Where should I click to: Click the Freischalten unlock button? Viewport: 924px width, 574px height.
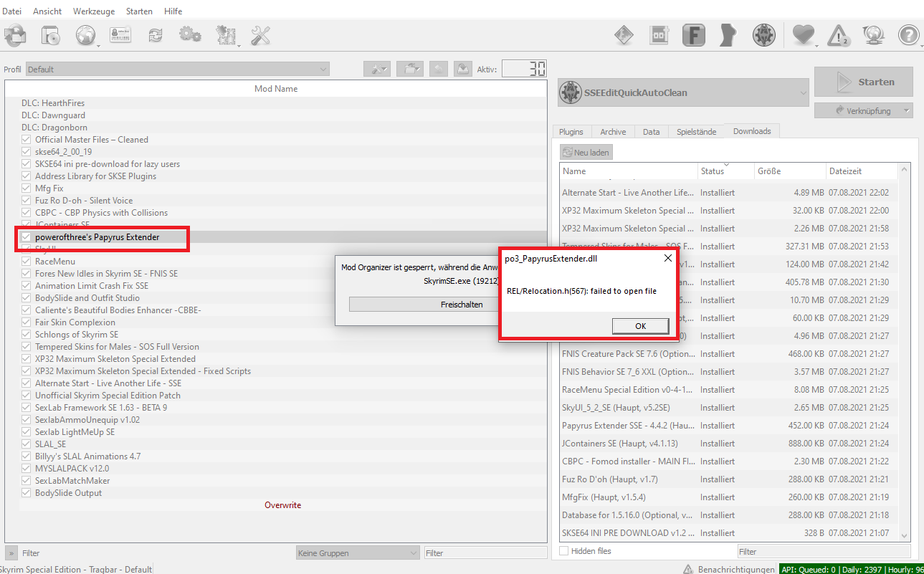(x=462, y=305)
